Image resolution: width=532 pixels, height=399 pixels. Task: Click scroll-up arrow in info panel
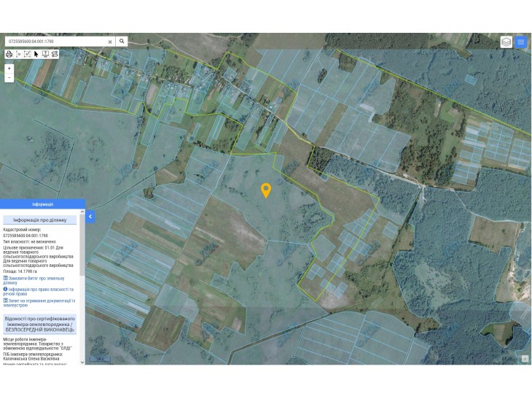point(82,212)
